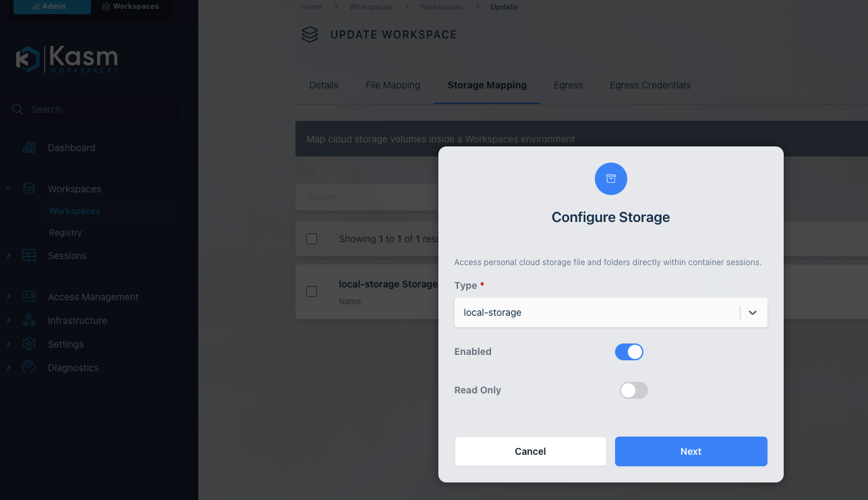The width and height of the screenshot is (868, 500).
Task: Click the Infrastructure icon
Action: (x=29, y=321)
